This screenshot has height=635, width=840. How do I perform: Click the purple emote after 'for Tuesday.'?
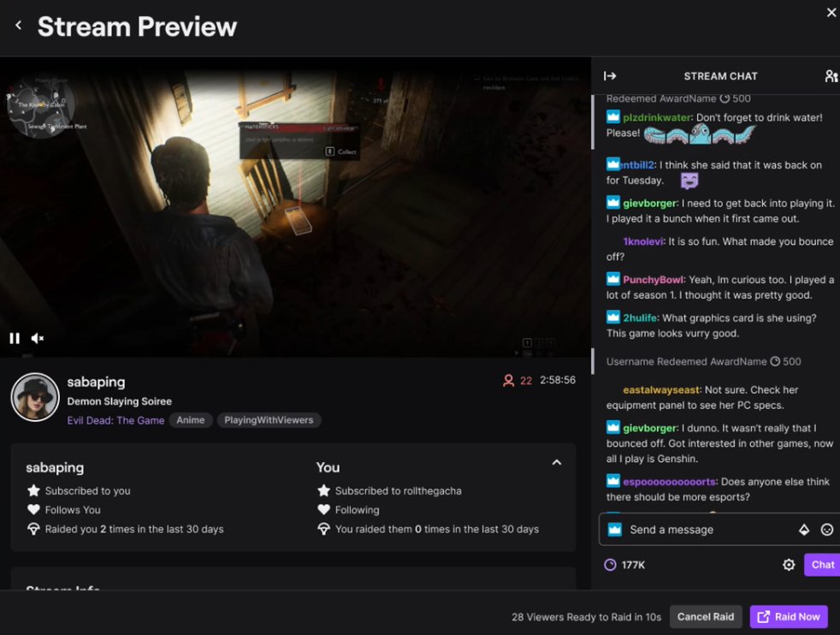coord(689,181)
